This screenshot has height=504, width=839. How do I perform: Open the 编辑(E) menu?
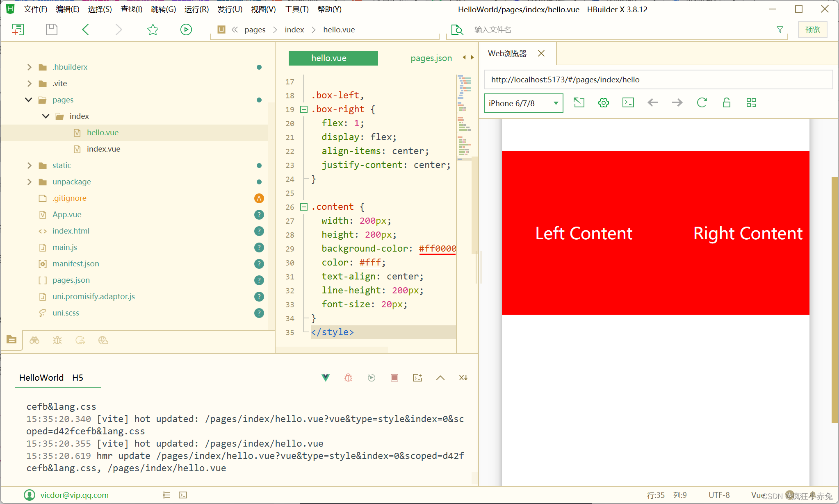click(67, 9)
